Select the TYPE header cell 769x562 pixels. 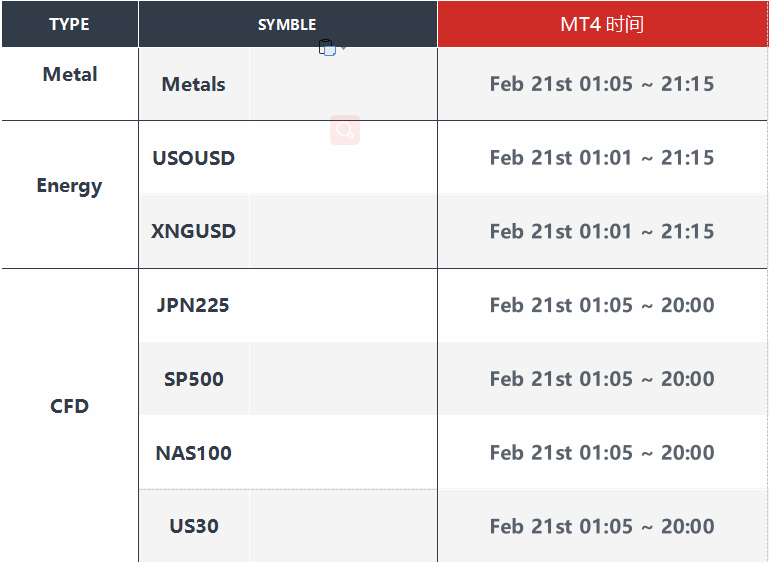[x=70, y=24]
